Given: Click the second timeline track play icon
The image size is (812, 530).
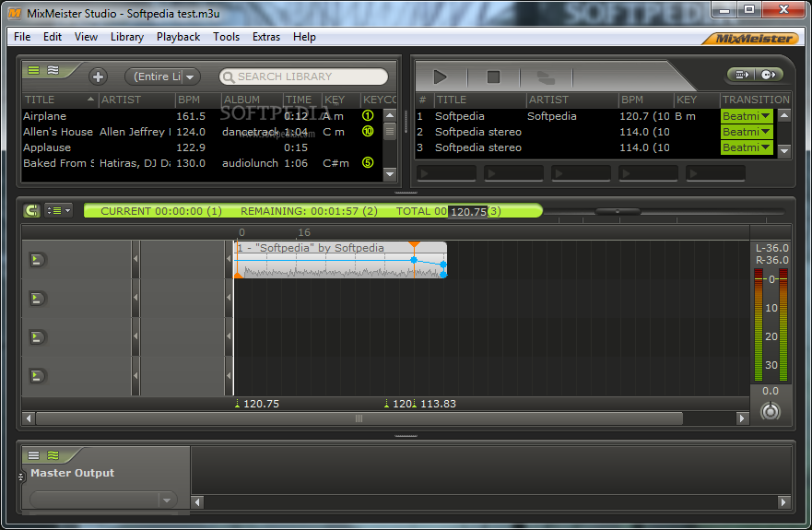Looking at the screenshot, I should coord(37,299).
